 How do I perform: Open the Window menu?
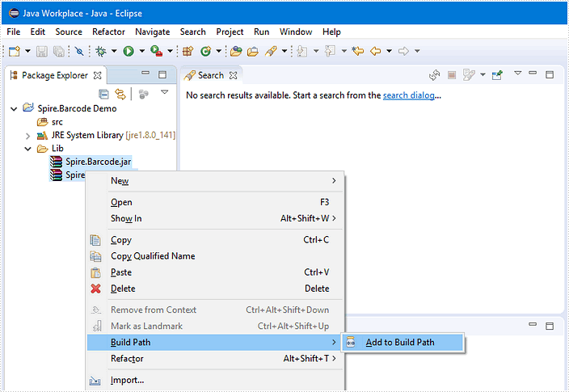tap(296, 32)
